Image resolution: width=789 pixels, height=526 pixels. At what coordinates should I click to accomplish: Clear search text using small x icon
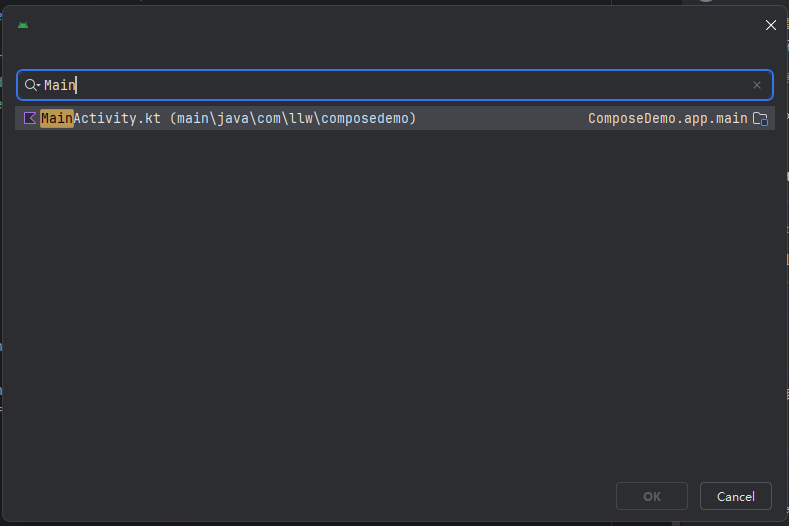click(x=756, y=85)
